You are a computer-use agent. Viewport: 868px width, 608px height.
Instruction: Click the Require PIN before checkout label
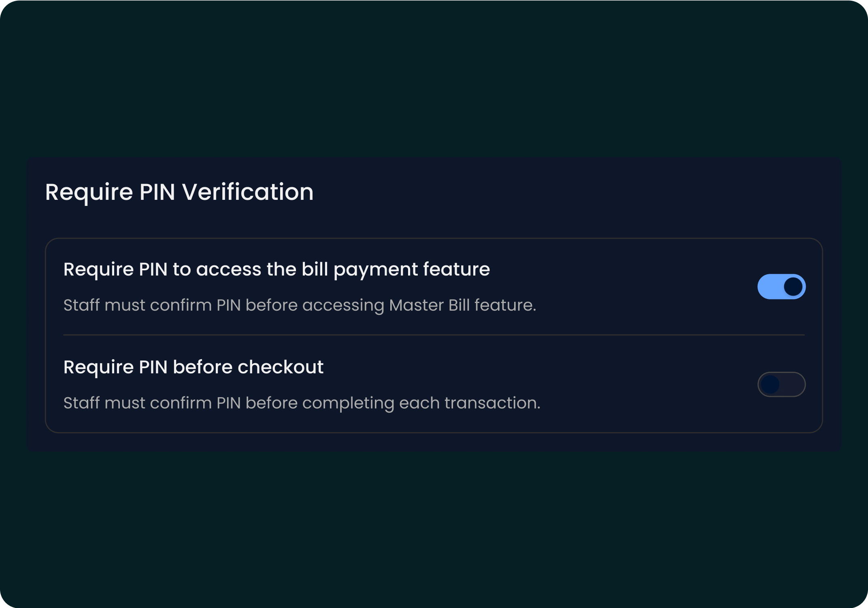[193, 367]
